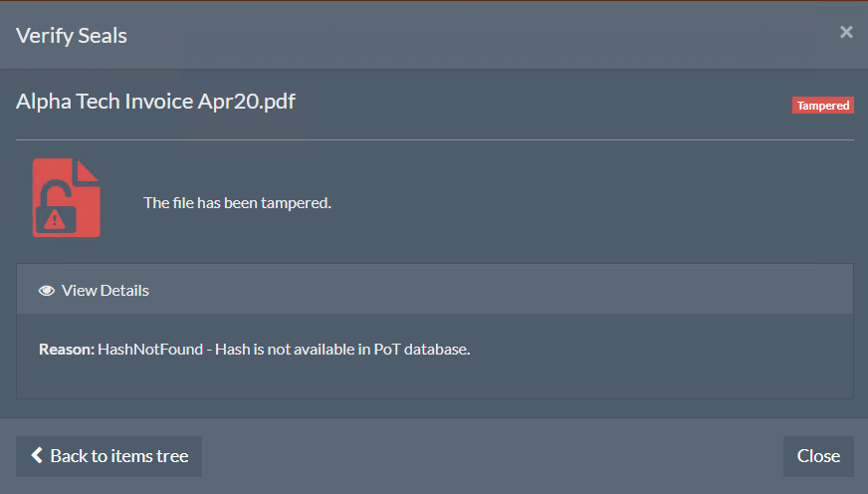Viewport: 868px width, 494px height.
Task: Toggle the View Details text label
Action: click(x=106, y=291)
